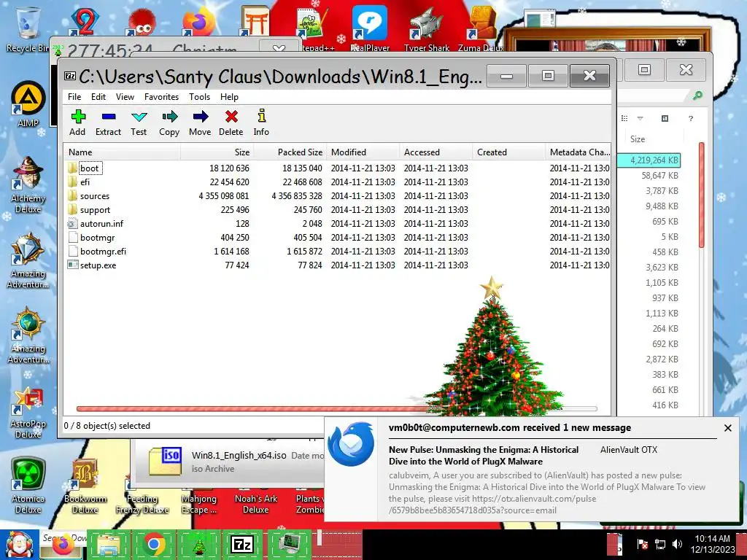
Task: Open the Bookworm Deluxe desktop shortcut
Action: 85,486
